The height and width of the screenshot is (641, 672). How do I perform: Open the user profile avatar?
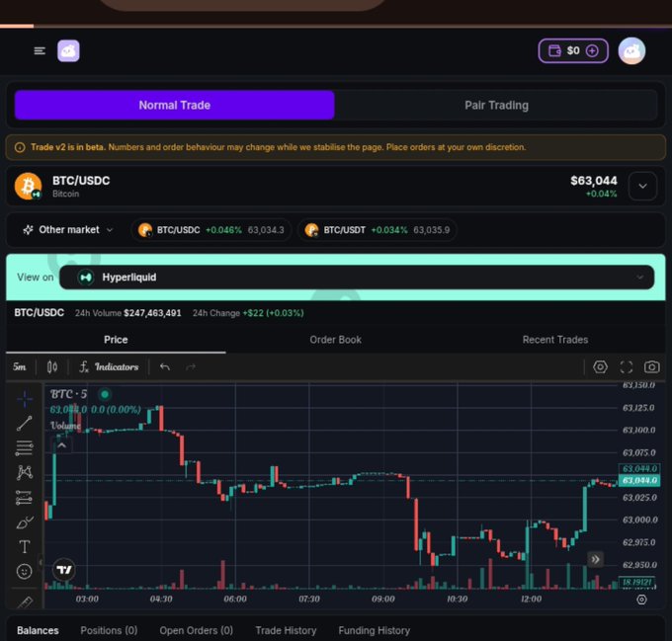(x=631, y=51)
